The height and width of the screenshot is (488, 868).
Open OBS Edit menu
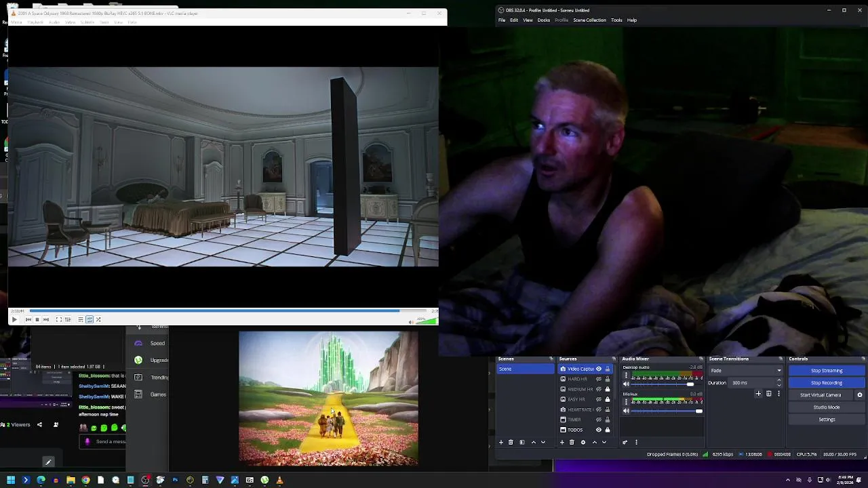(514, 20)
